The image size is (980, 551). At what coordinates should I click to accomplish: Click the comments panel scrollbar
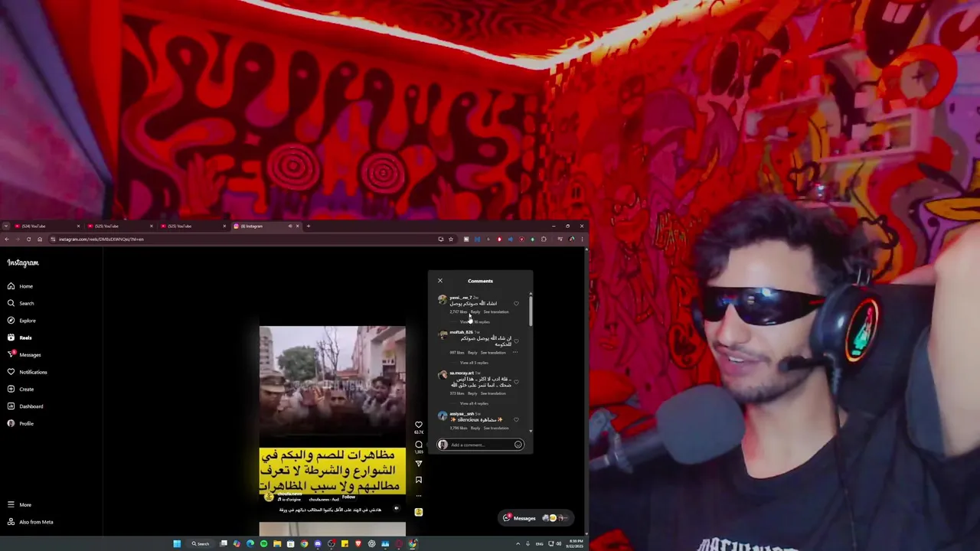pyautogui.click(x=530, y=310)
